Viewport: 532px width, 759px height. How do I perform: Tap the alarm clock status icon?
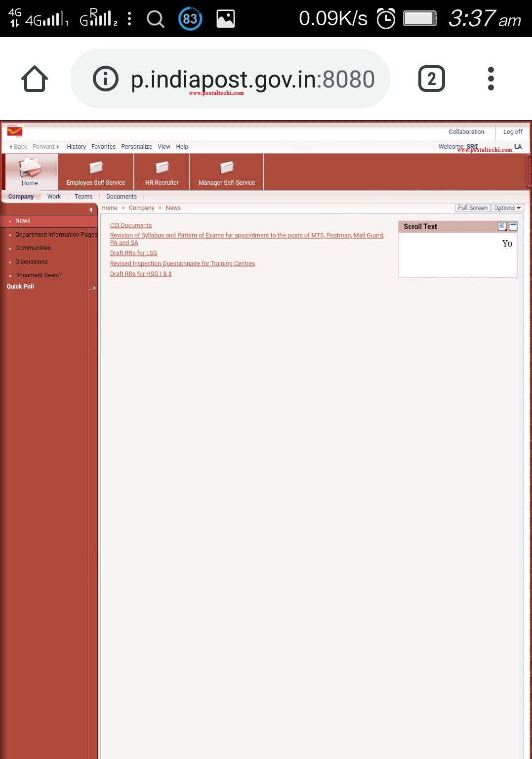(386, 19)
